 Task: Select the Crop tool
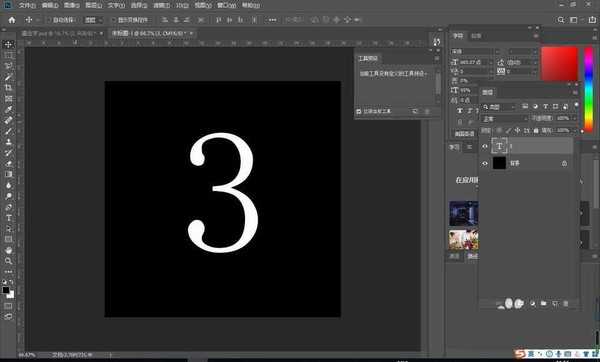(8, 88)
